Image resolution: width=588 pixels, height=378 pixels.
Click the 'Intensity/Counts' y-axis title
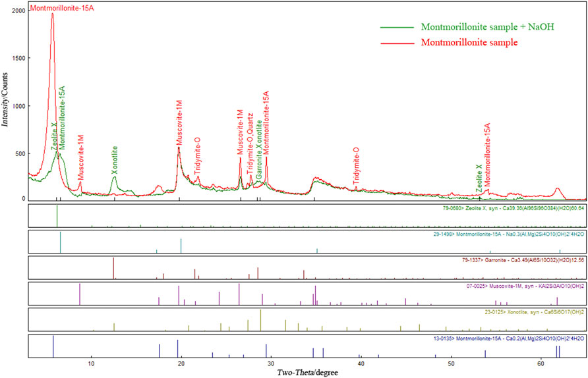pyautogui.click(x=5, y=99)
